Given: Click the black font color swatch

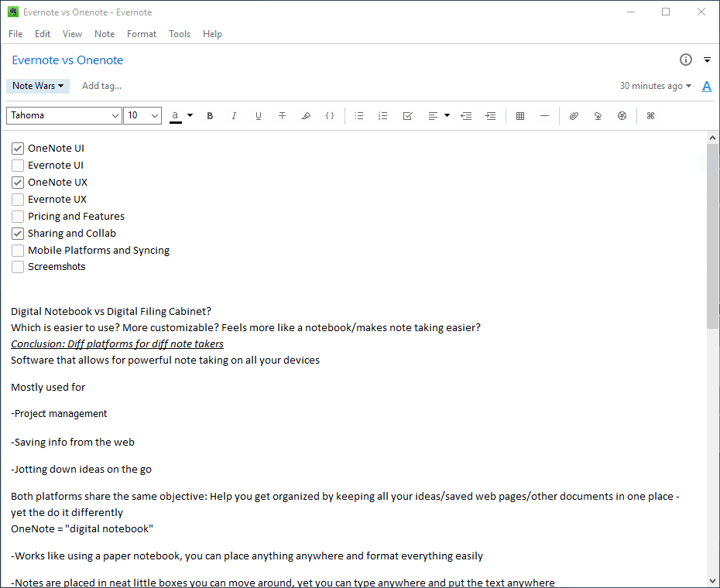Looking at the screenshot, I should point(176,116).
